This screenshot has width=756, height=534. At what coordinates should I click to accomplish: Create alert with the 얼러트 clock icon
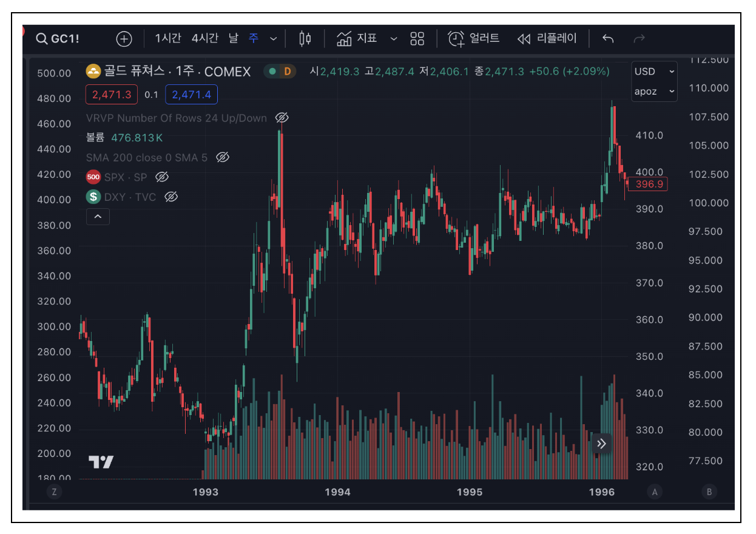coord(456,39)
